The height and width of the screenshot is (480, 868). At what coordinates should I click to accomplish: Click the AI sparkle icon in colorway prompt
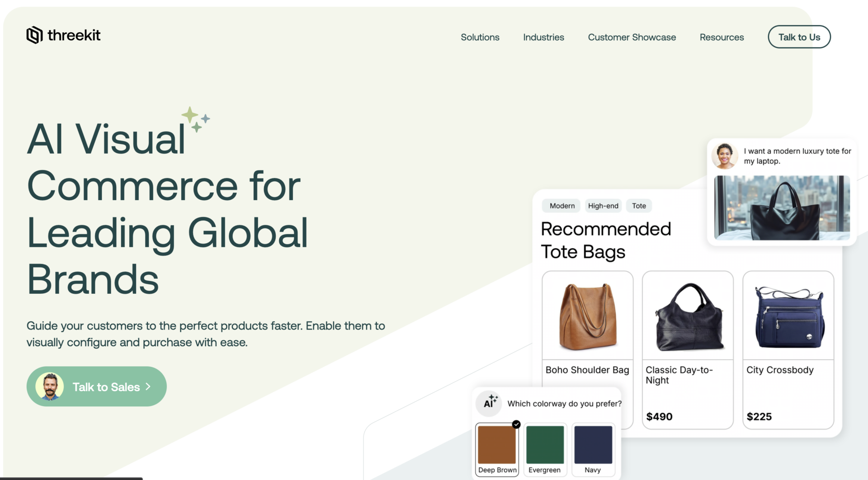pos(489,403)
